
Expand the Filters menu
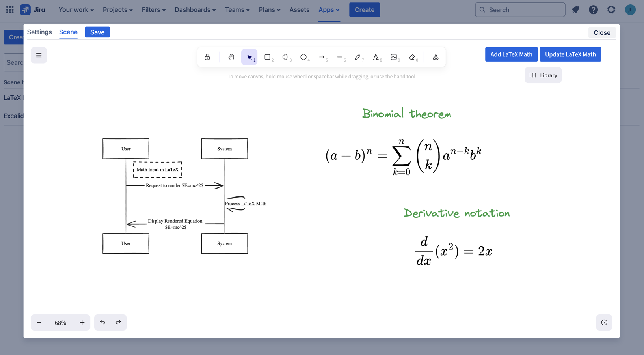click(x=154, y=10)
